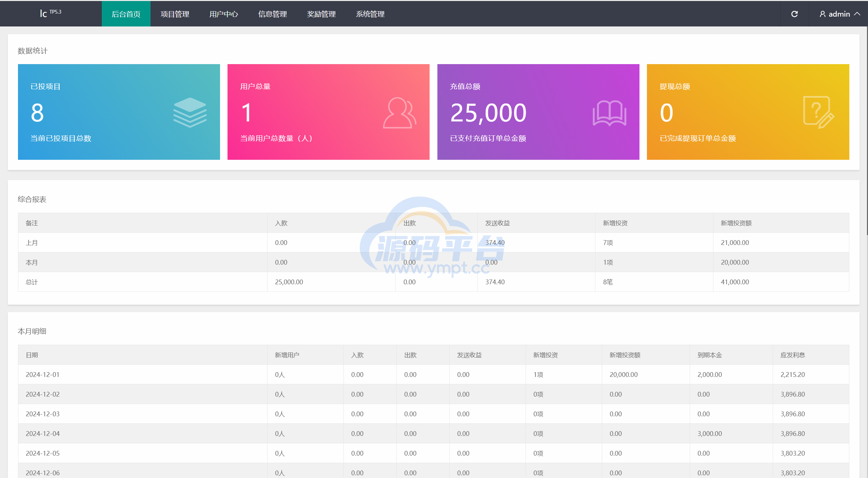The image size is (868, 478).
Task: Open the 项目管理 menu
Action: pyautogui.click(x=175, y=14)
